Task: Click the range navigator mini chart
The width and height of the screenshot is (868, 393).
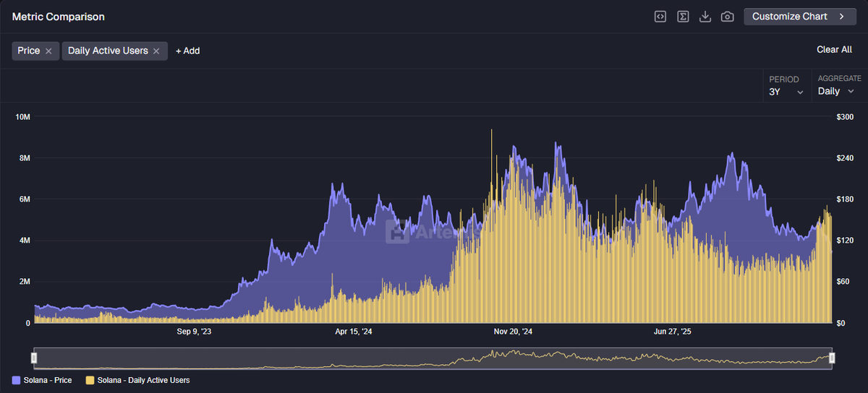Action: click(433, 358)
